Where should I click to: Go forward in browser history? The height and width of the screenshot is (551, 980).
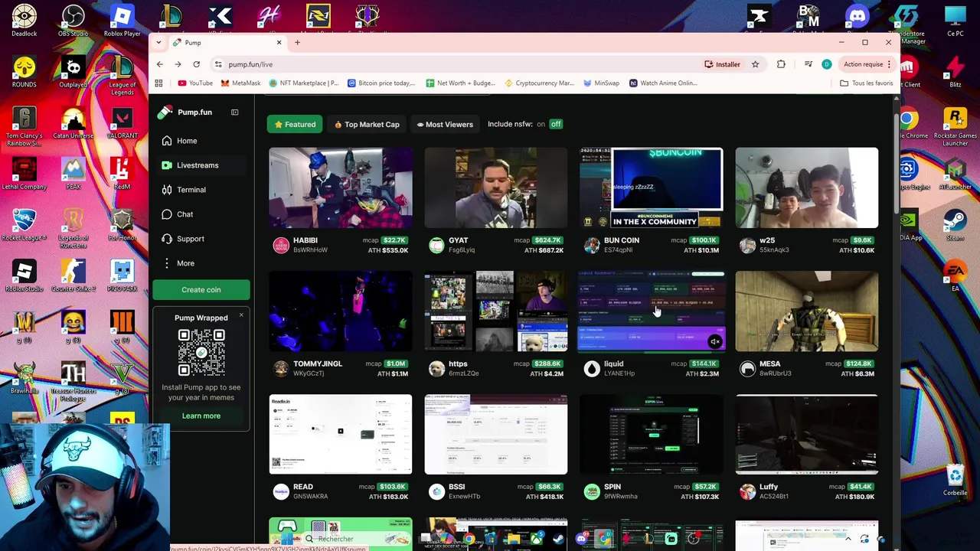click(178, 64)
